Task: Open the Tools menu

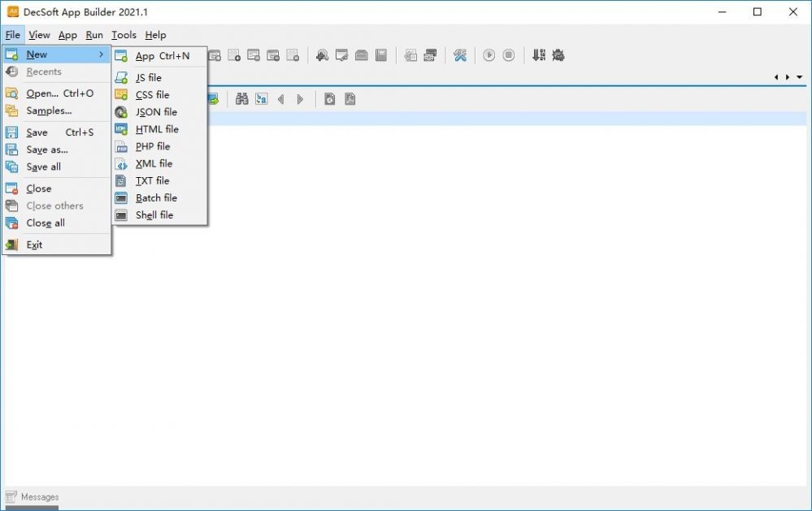Action: 124,35
